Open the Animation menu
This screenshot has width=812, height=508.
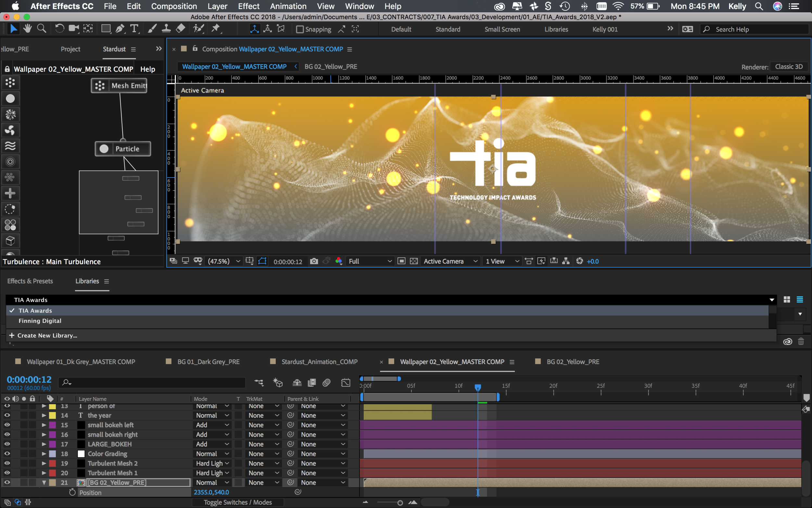tap(288, 6)
